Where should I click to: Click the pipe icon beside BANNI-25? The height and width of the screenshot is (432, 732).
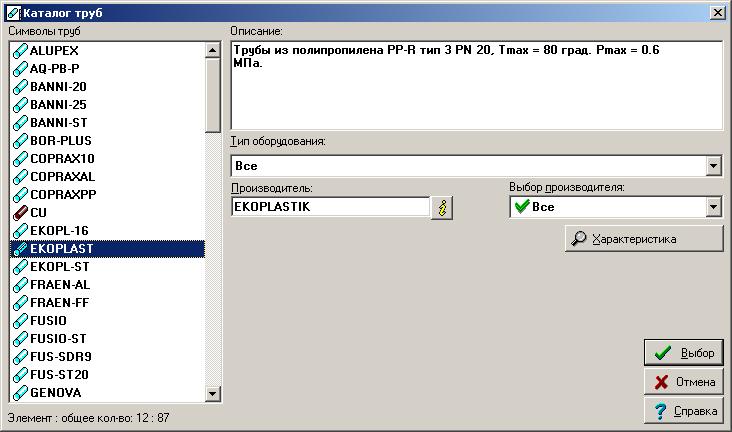click(20, 105)
